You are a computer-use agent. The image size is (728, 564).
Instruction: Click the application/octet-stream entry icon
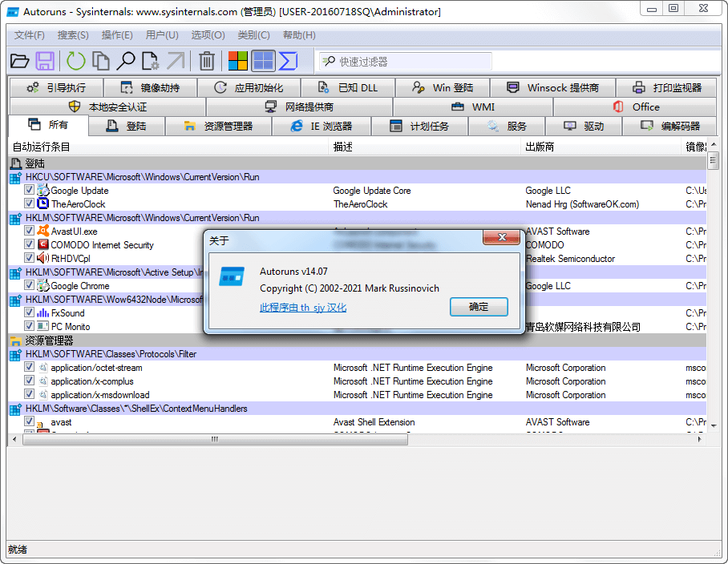click(x=42, y=368)
